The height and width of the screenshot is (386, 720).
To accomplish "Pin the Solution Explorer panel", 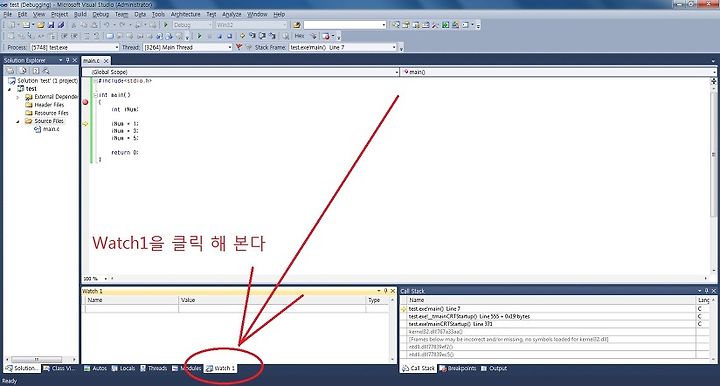I will click(68, 60).
